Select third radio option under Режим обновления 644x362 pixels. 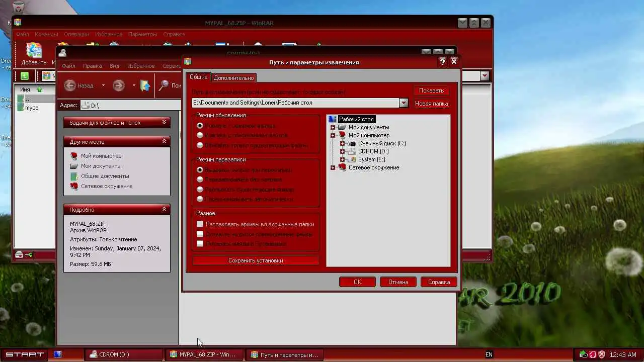point(200,145)
